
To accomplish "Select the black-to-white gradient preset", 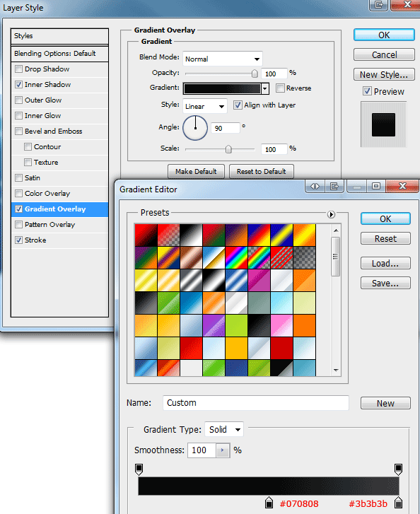I will click(191, 235).
